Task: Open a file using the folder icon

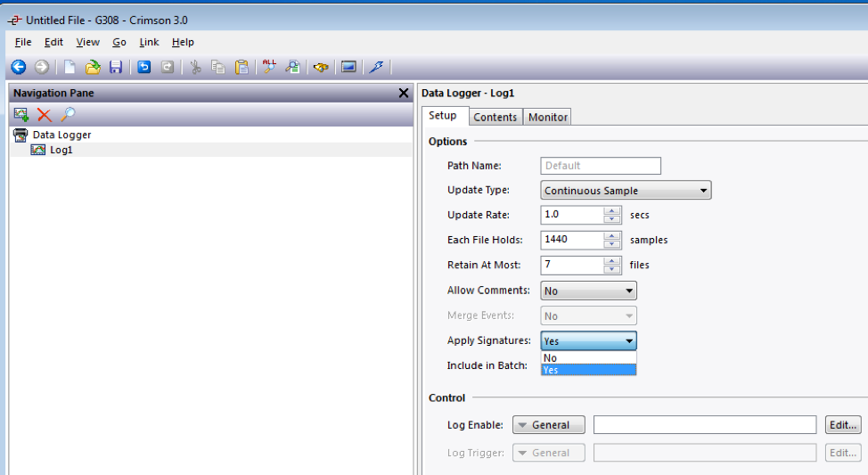Action: point(93,68)
